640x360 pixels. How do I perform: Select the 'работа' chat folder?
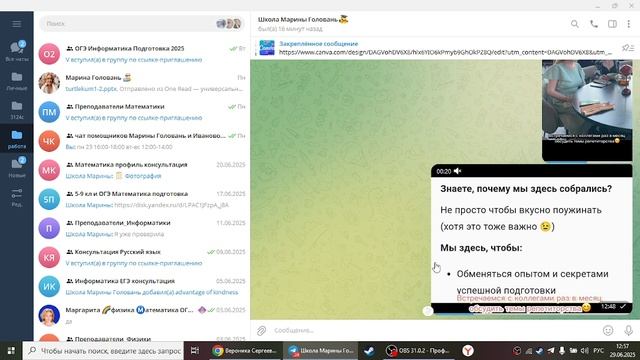point(17,139)
